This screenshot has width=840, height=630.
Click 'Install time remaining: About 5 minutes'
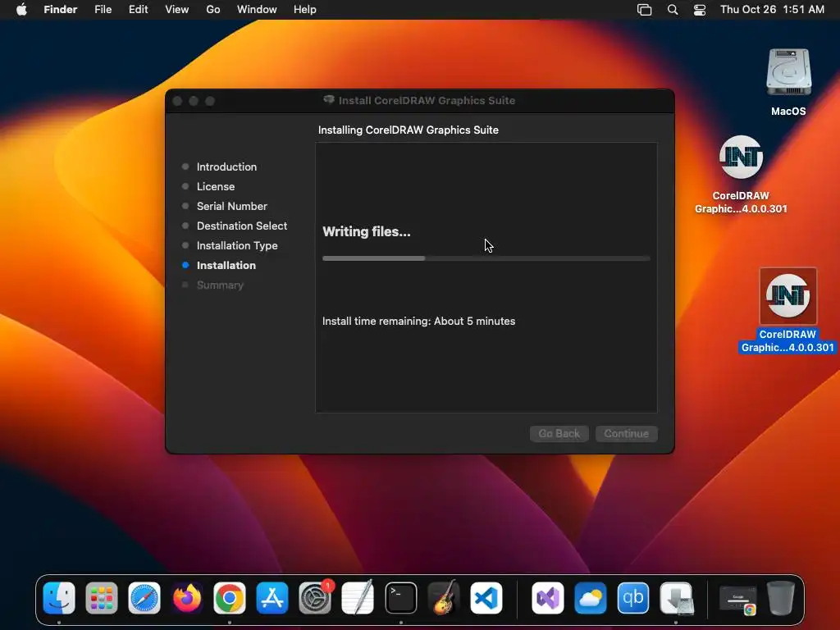419,321
